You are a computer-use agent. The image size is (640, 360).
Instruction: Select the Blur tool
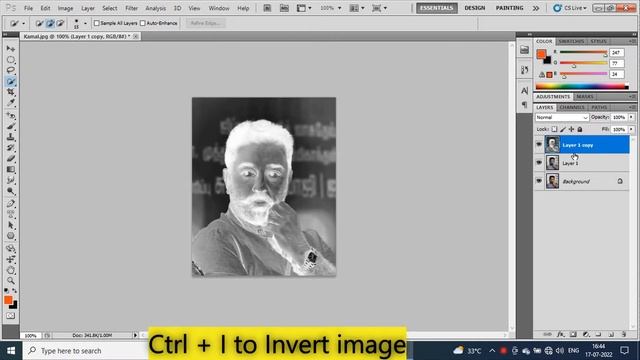(11, 180)
